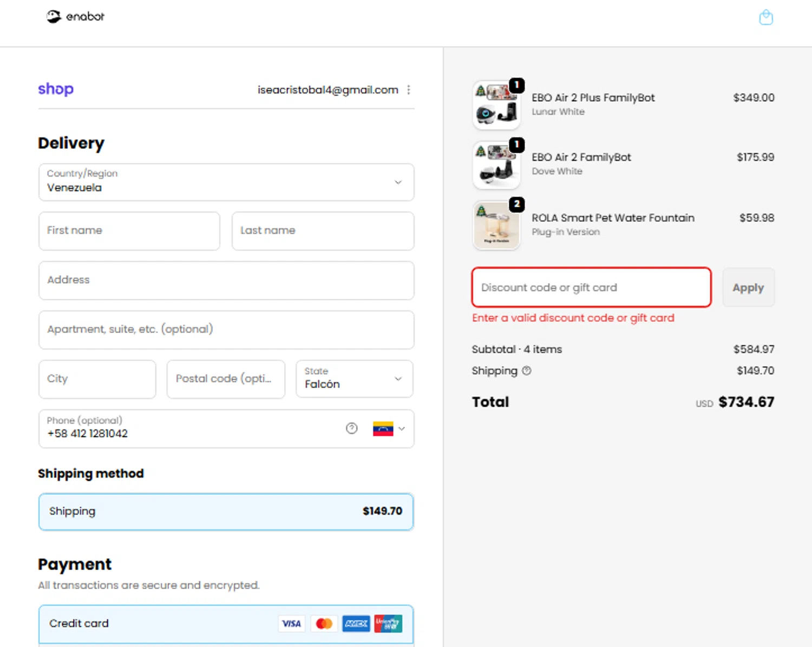Screen dimensions: 812x647
Task: Click the $175.99 price
Action: point(756,157)
